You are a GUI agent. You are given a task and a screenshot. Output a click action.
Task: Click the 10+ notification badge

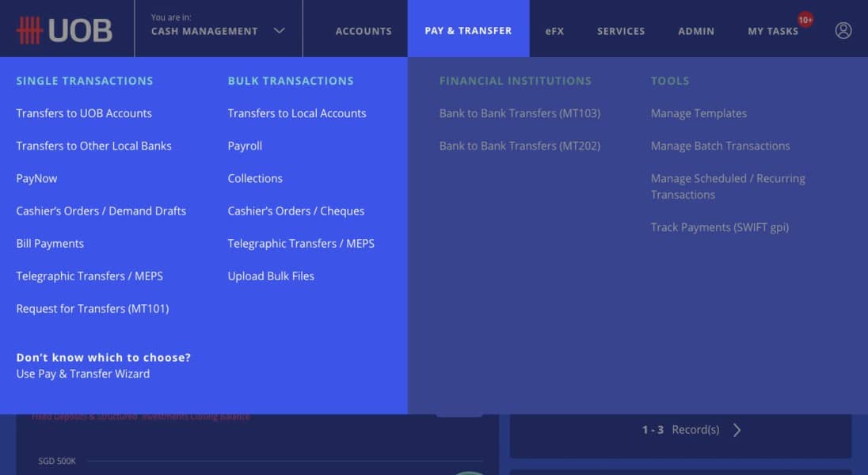(x=805, y=20)
